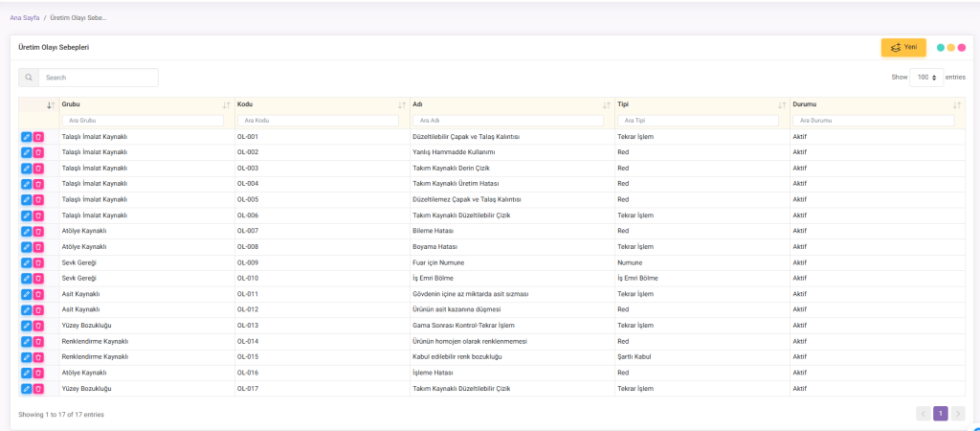This screenshot has width=980, height=431.
Task: Click the Ana Sayfa breadcrumb link
Action: pos(25,18)
